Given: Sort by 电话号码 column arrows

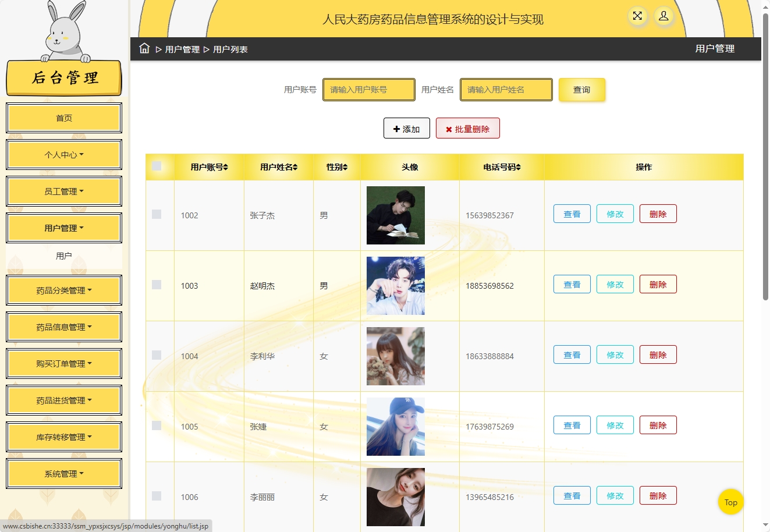Looking at the screenshot, I should [x=518, y=167].
